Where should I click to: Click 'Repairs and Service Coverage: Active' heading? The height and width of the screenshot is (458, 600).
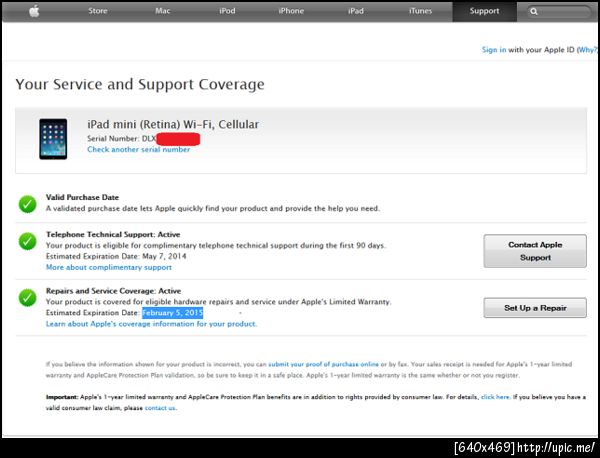(x=114, y=291)
